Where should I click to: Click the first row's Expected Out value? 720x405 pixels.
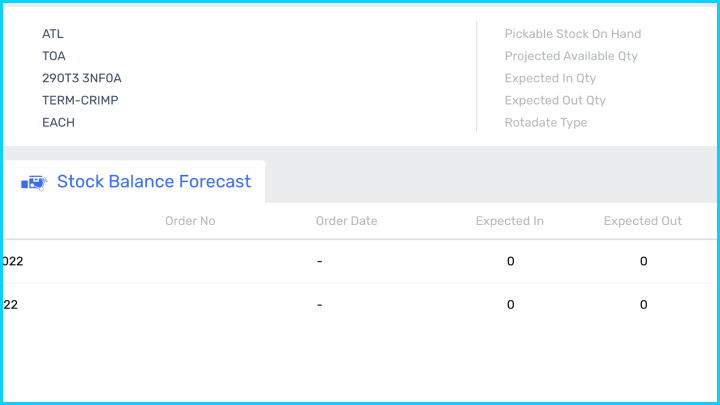[643, 262]
